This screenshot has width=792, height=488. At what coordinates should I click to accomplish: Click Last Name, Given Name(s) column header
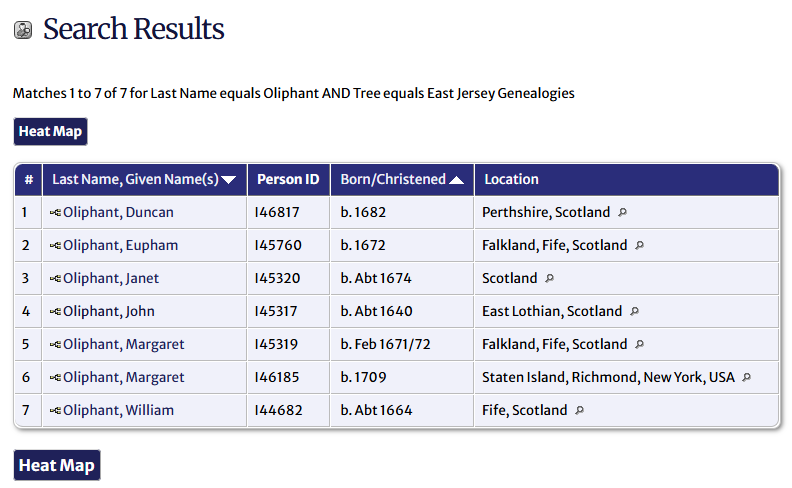point(135,180)
